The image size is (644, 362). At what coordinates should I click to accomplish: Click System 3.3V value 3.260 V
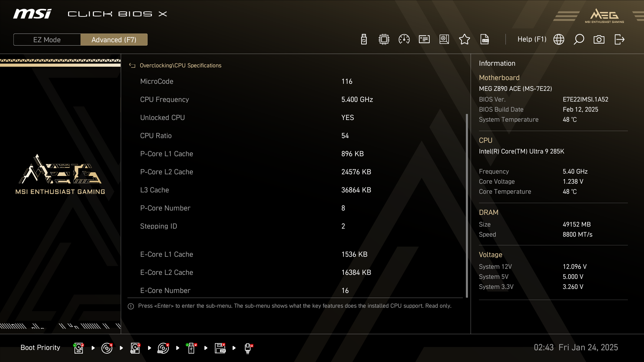coord(573,287)
